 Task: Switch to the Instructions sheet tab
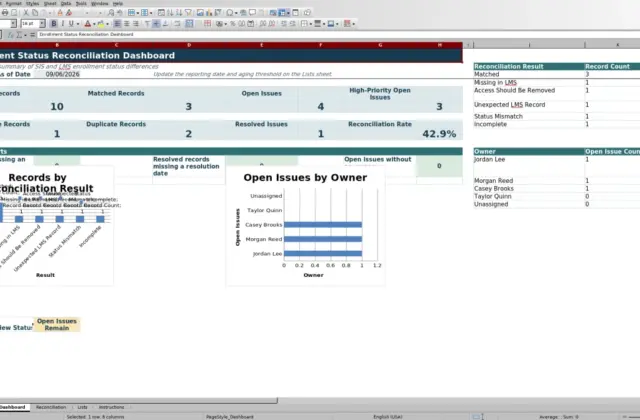tap(111, 407)
